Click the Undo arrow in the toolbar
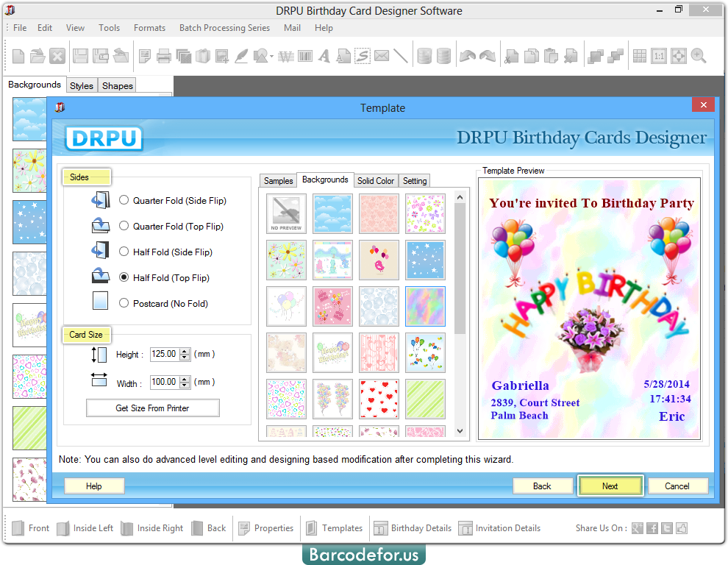The width and height of the screenshot is (728, 565). click(x=468, y=55)
